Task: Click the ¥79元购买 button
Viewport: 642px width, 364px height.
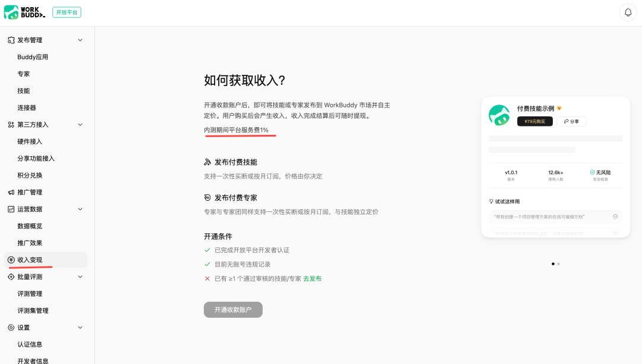Action: pos(535,122)
